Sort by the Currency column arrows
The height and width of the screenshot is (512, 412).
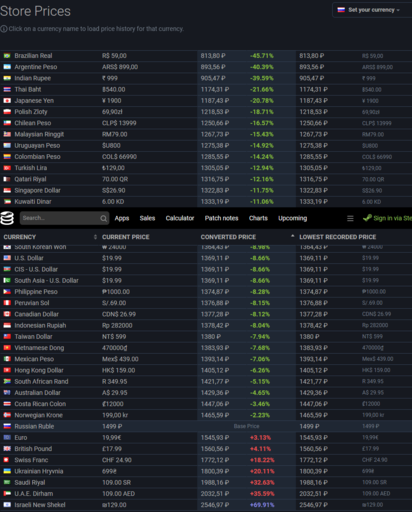click(95, 237)
